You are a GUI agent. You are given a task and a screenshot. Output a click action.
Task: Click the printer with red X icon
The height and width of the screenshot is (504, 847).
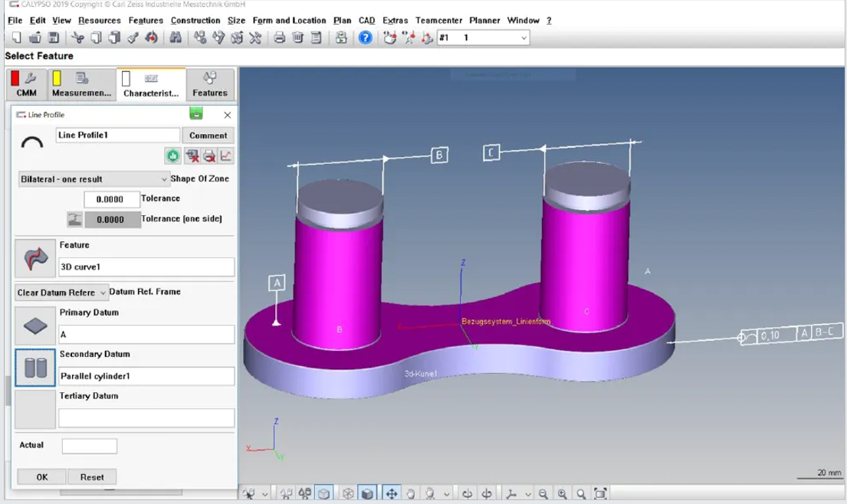pyautogui.click(x=209, y=156)
